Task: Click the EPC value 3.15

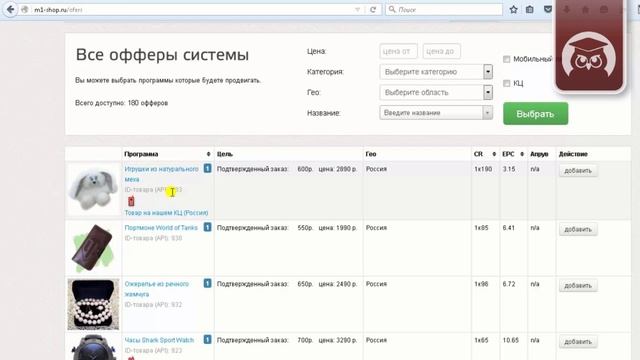Action: 509,169
